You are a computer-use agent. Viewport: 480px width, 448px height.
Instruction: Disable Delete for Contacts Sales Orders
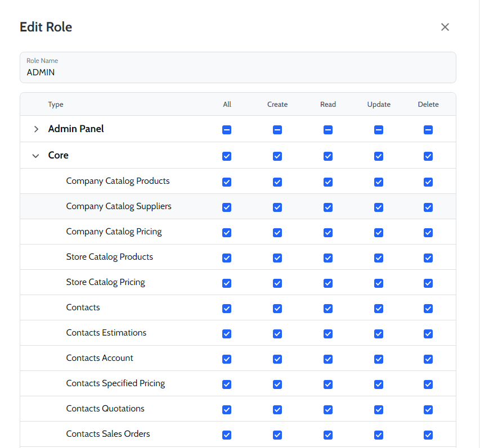coord(428,435)
